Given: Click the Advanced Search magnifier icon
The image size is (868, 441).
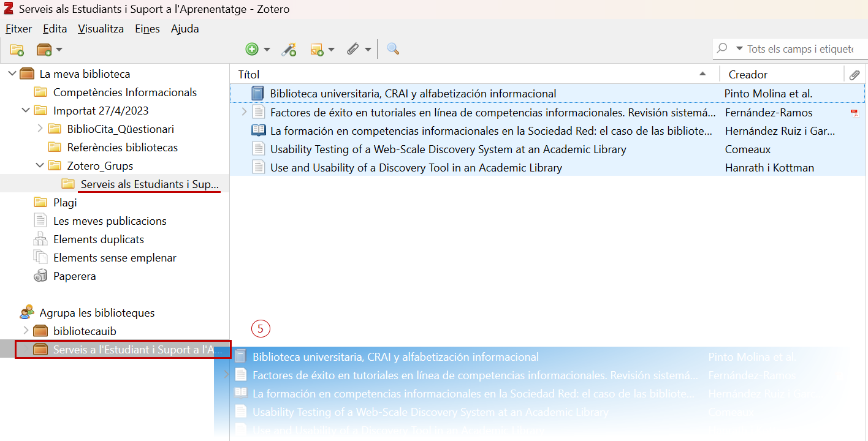Looking at the screenshot, I should point(393,49).
